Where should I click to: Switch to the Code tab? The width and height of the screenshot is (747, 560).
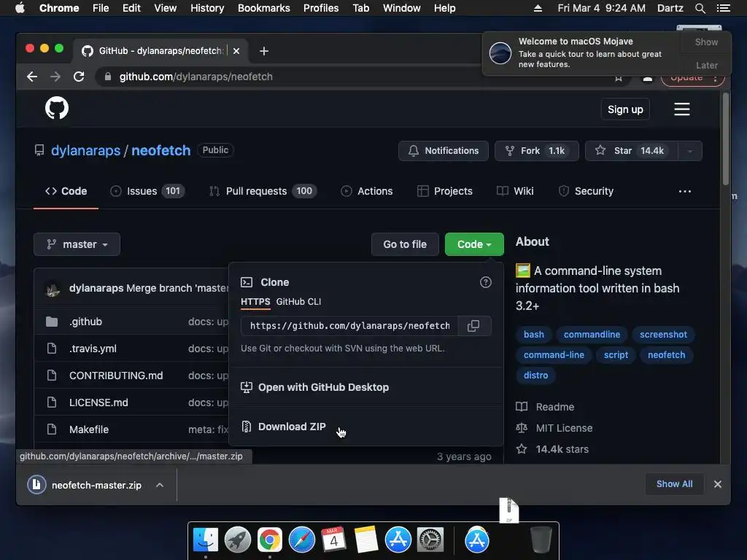click(x=66, y=192)
